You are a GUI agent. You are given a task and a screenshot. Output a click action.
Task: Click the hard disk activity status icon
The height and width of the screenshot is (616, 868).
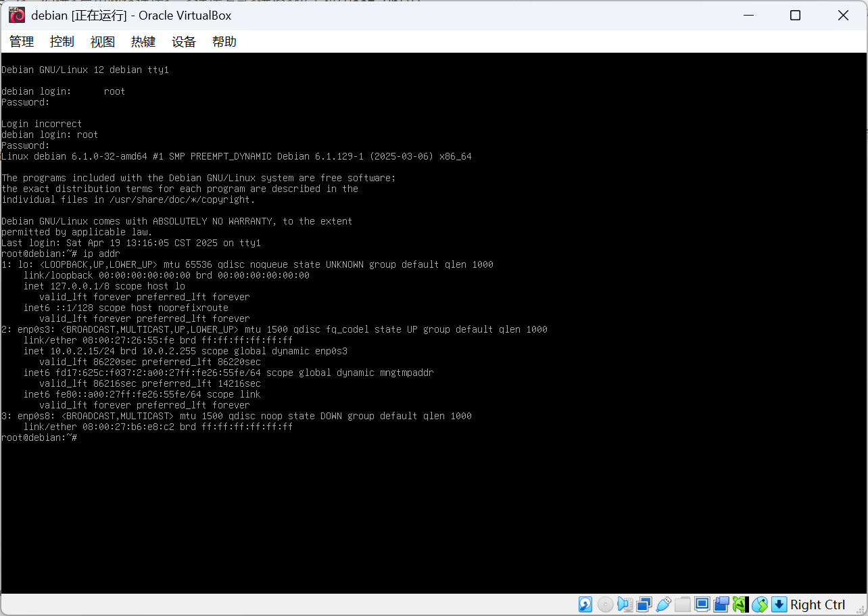(585, 605)
